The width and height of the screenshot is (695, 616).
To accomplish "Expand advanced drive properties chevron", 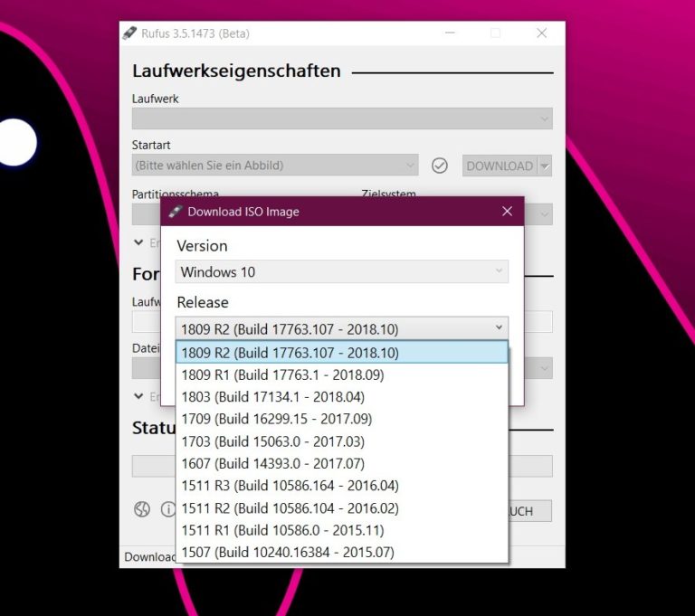I will click(x=138, y=242).
